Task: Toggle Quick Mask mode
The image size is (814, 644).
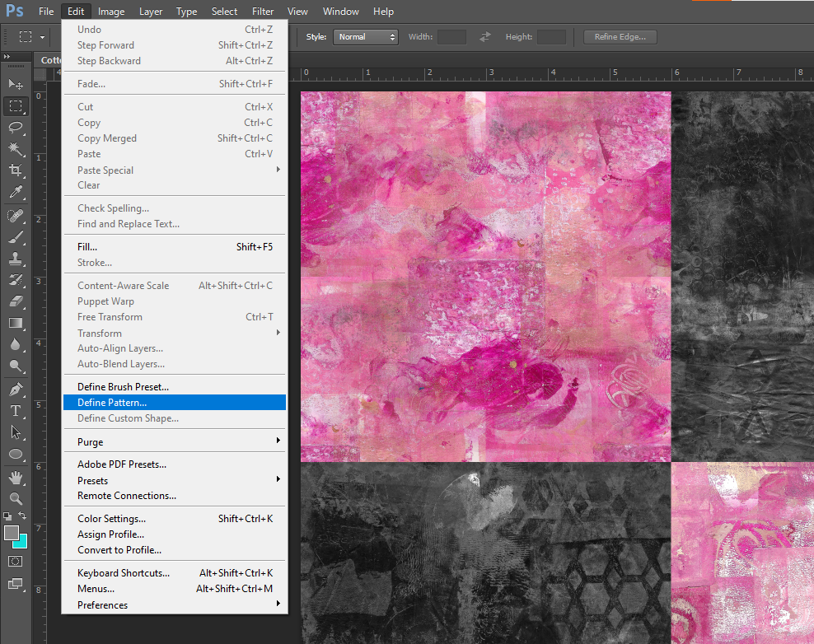Action: tap(16, 562)
